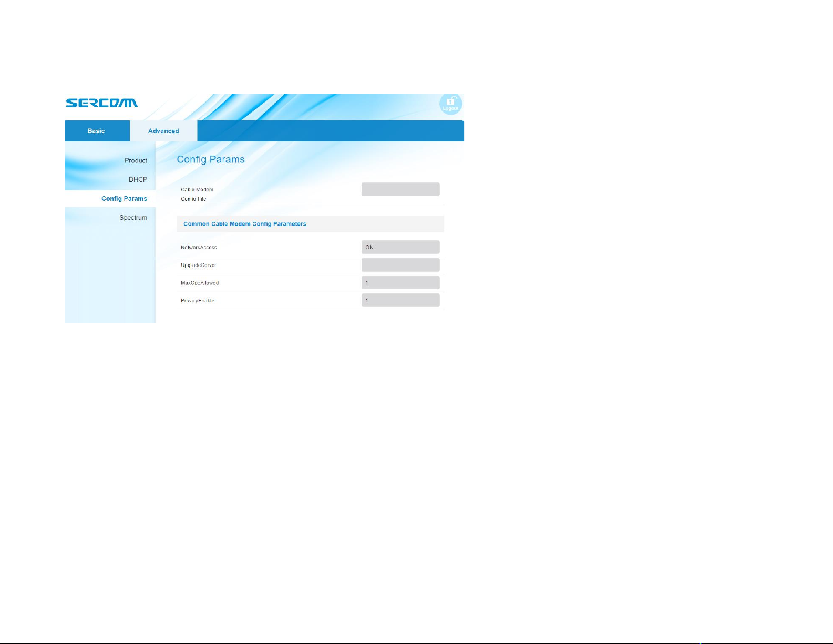Click the NetworkAccess label text
This screenshot has height=644, width=833.
tap(199, 248)
